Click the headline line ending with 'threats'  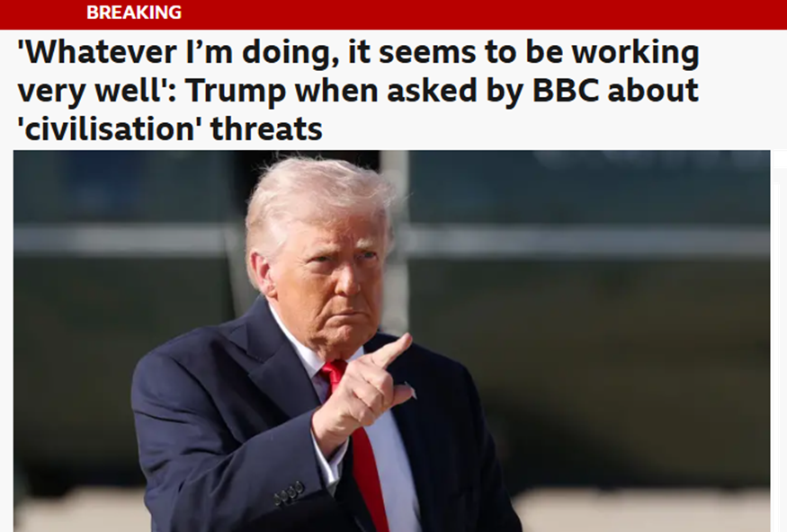pyautogui.click(x=170, y=129)
